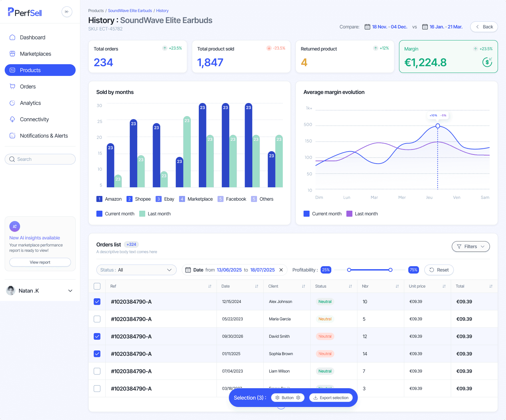Check the last order row with Nbr 3
This screenshot has height=420, width=506.
coord(97,389)
